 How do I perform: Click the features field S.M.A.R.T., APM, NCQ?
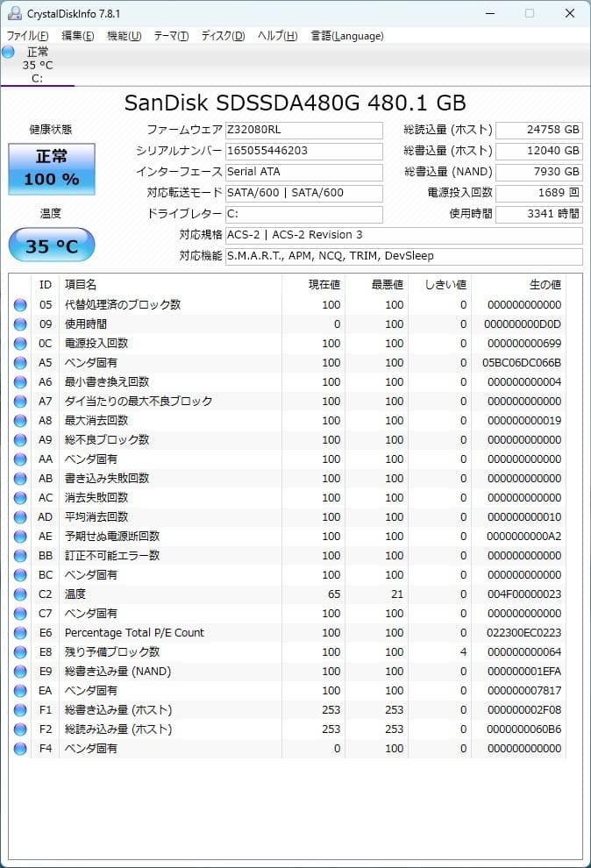click(x=404, y=256)
